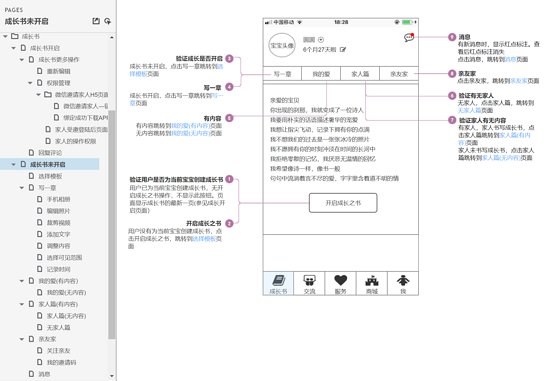Collapse the 写一章 page tree node
550x381 pixels.
click(22, 188)
